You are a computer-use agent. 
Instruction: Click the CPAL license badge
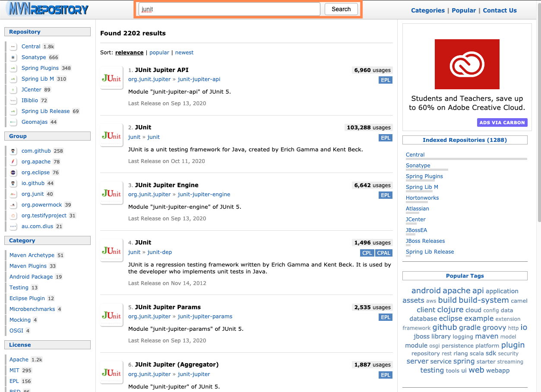[384, 253]
